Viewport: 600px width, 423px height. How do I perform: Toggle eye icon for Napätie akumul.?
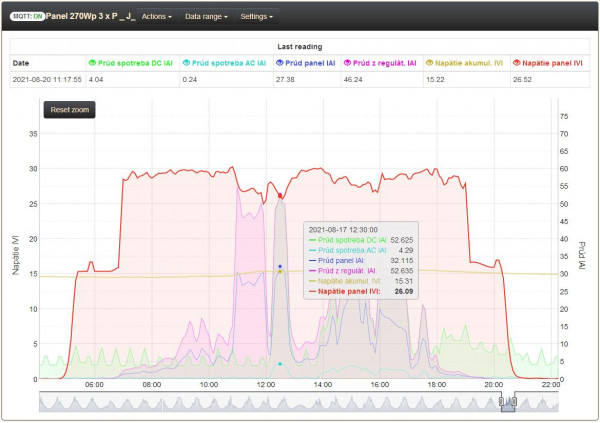(x=429, y=63)
